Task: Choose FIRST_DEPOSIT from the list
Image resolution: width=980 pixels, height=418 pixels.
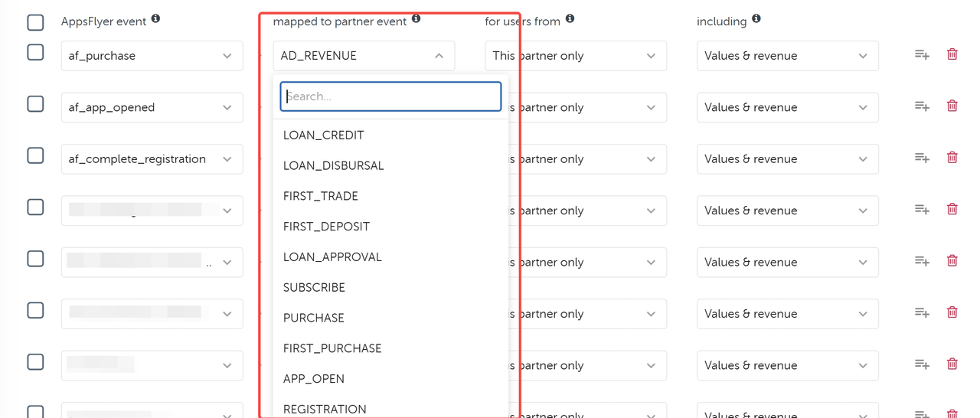Action: pyautogui.click(x=326, y=227)
